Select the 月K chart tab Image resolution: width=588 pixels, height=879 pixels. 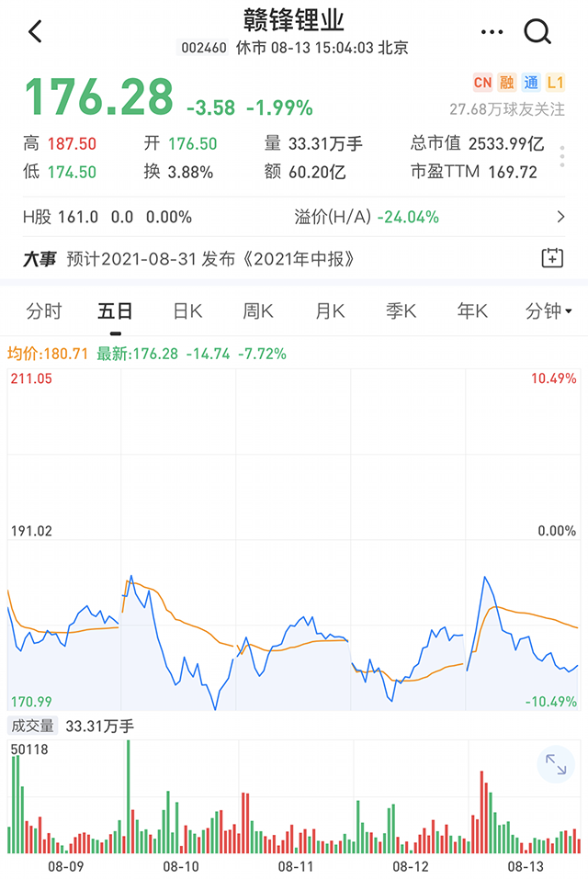coord(330,311)
